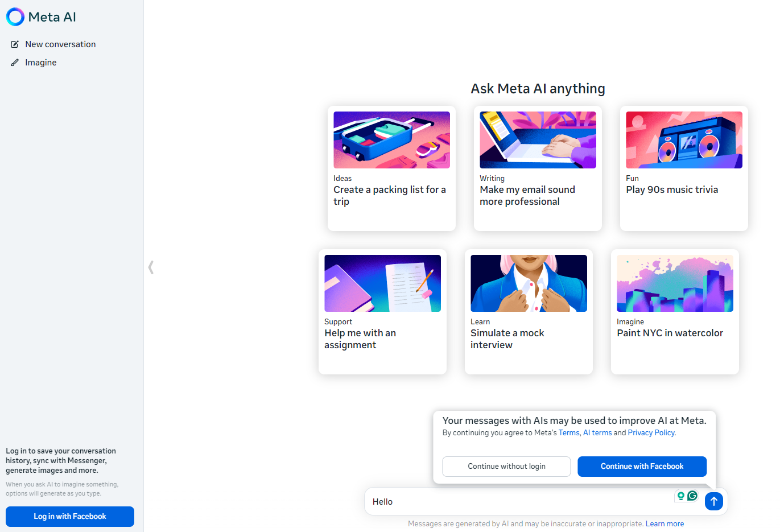Click the 'Ideas' category label
Screen dimensions: 780x532
342,179
